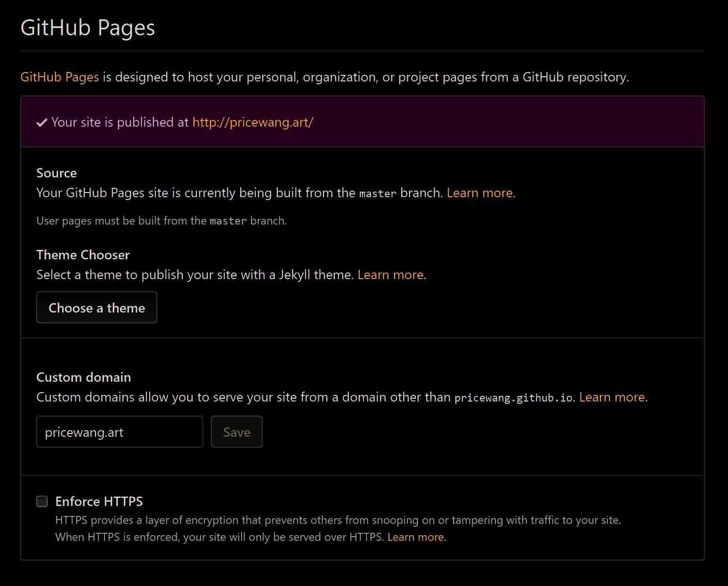Click 'User pages must be built' note
Screen dimensions: 728x586
[162, 221]
